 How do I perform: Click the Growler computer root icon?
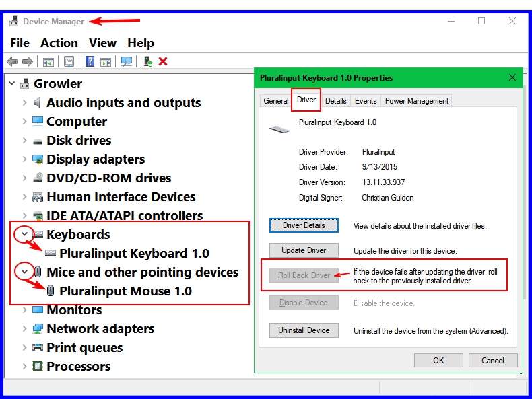click(x=24, y=83)
